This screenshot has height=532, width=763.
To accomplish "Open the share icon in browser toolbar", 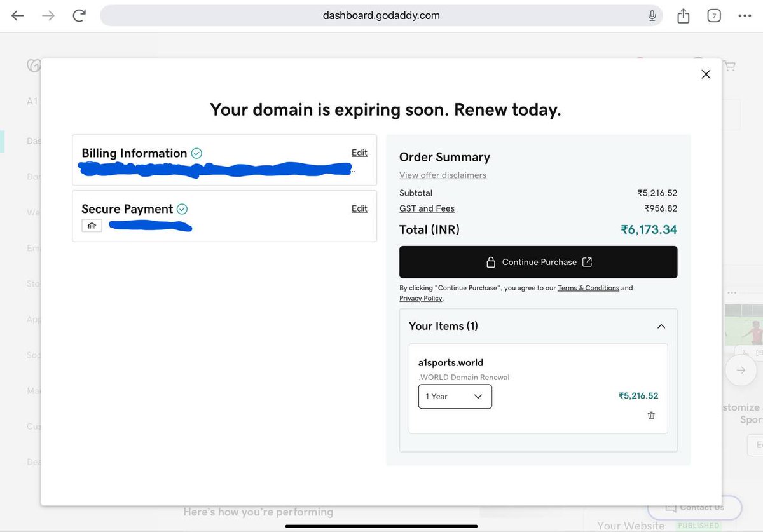I will (x=684, y=15).
